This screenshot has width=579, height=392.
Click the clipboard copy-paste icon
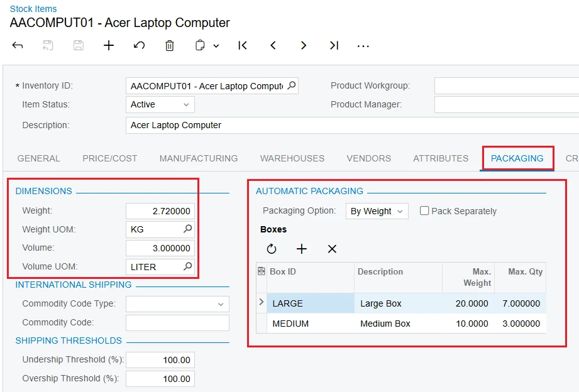[200, 45]
